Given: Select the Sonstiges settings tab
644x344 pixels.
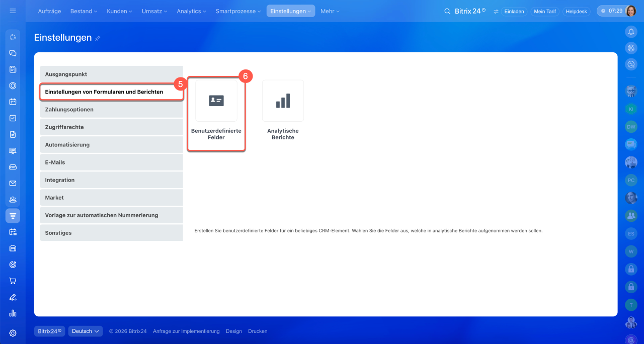Looking at the screenshot, I should pos(111,233).
